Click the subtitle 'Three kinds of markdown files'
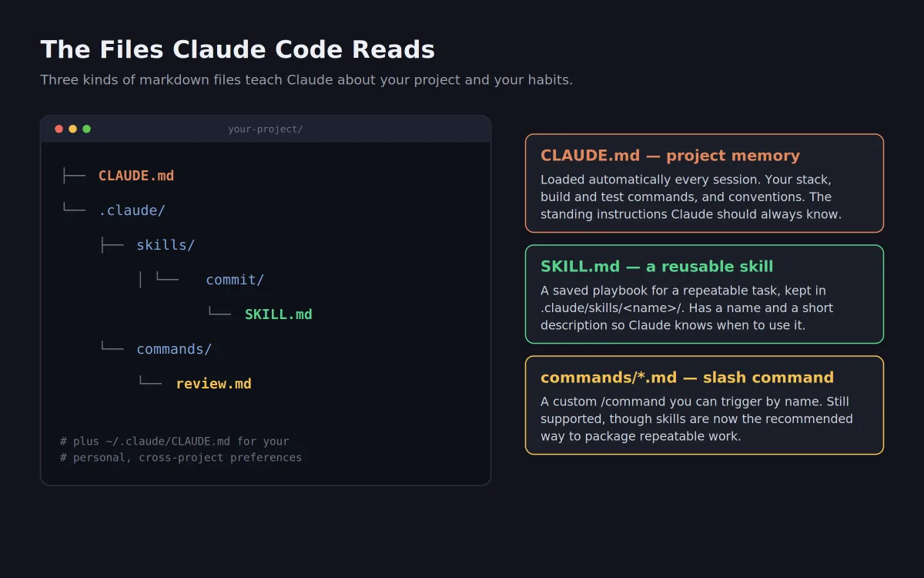Viewport: 924px width, 578px height. [x=306, y=80]
